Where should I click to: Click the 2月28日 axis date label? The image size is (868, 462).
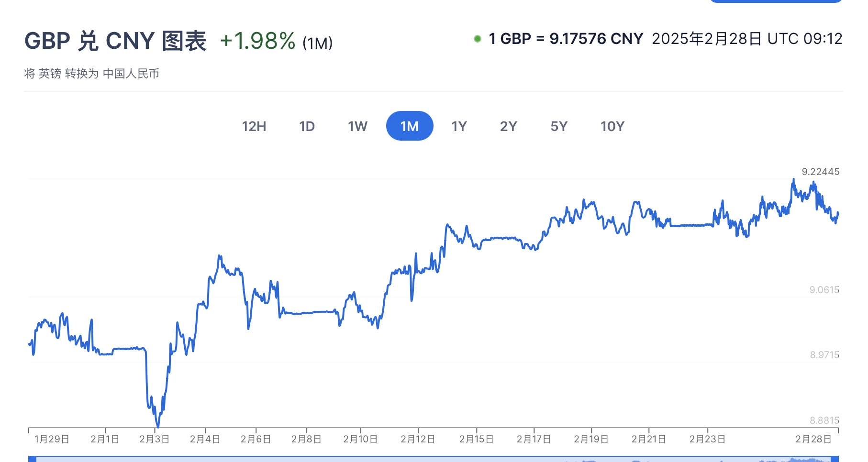point(813,439)
